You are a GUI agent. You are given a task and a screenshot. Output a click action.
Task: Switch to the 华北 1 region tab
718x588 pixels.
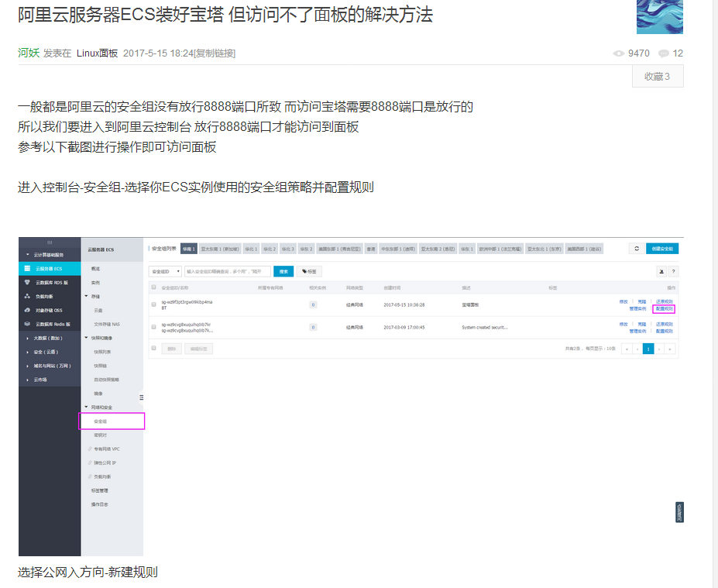[x=251, y=249]
